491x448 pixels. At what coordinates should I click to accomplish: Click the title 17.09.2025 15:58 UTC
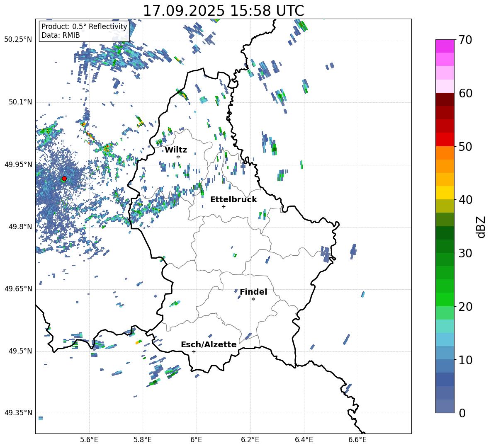pos(224,11)
